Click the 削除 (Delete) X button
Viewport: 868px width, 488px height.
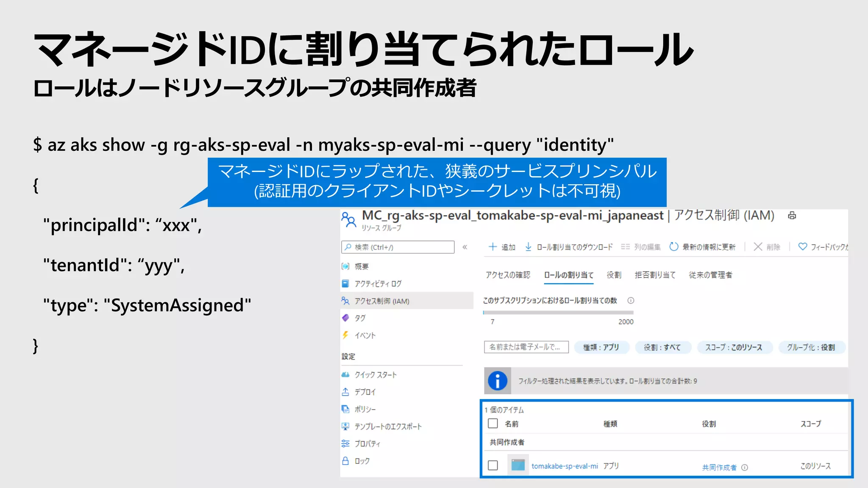click(x=767, y=247)
